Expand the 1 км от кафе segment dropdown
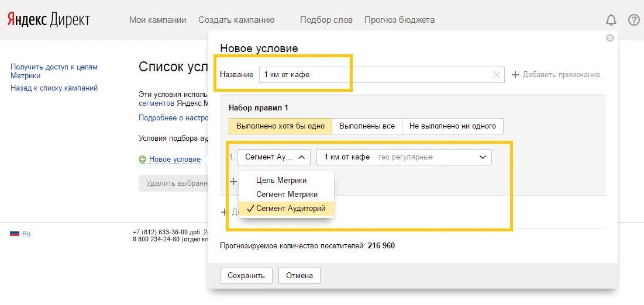 click(x=404, y=157)
